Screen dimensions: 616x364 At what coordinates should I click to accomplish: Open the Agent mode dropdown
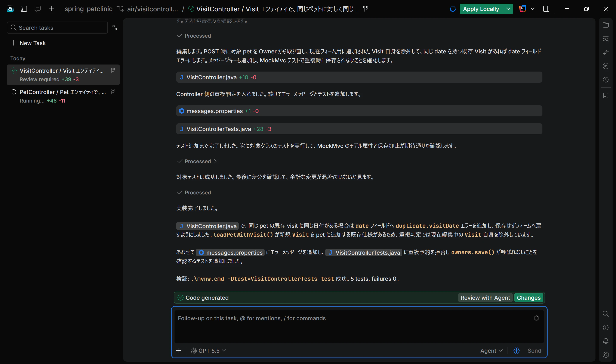(492, 351)
